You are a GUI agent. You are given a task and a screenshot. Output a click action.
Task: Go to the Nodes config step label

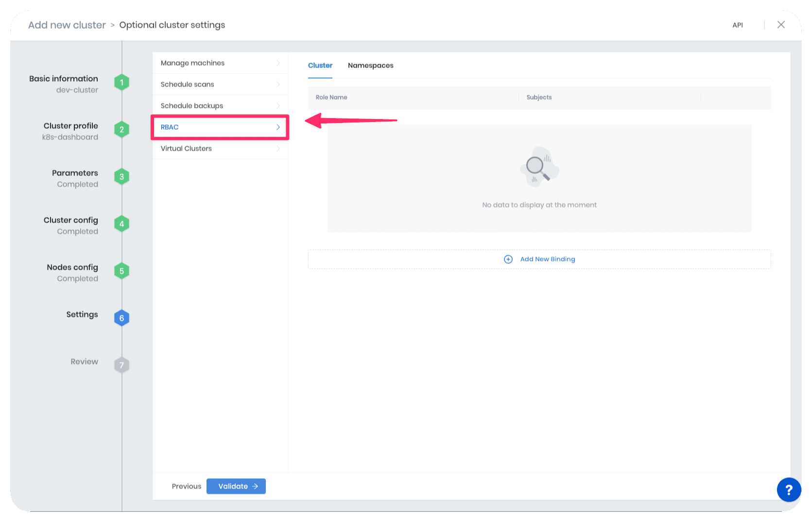[x=72, y=267]
